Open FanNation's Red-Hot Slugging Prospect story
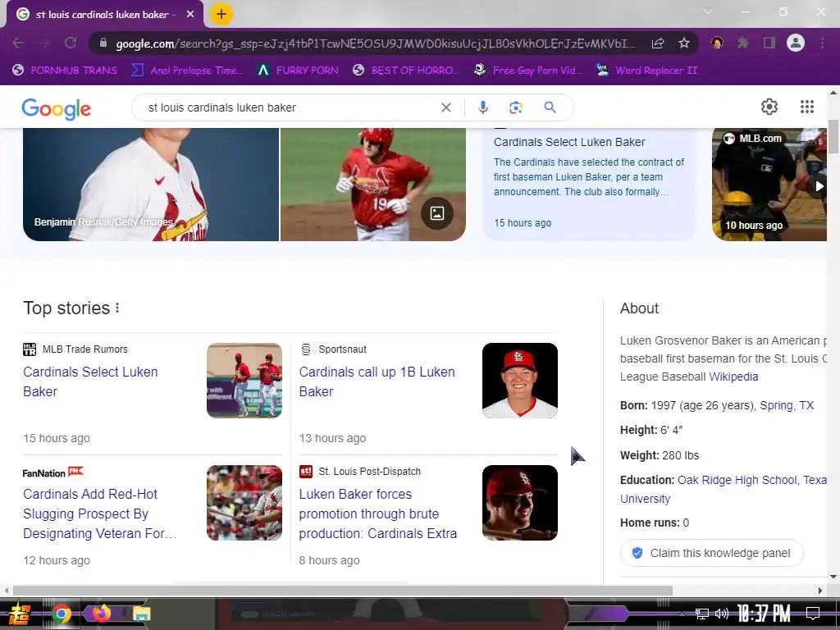 click(x=99, y=514)
